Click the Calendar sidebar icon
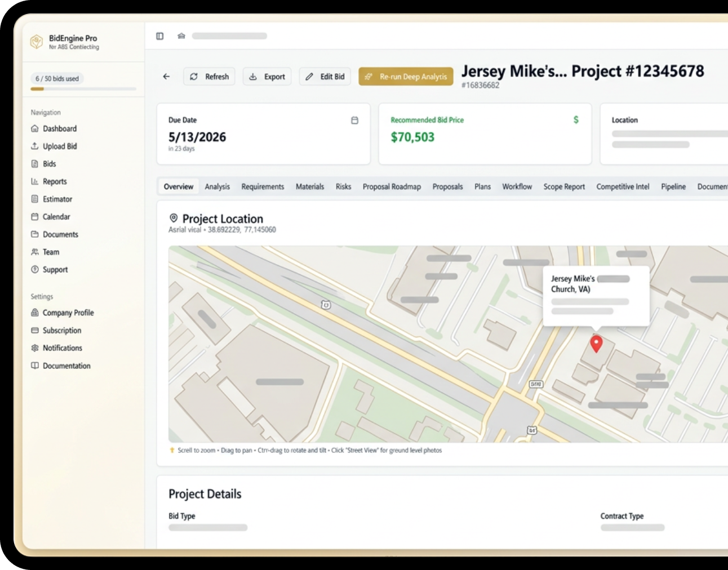 tap(35, 217)
